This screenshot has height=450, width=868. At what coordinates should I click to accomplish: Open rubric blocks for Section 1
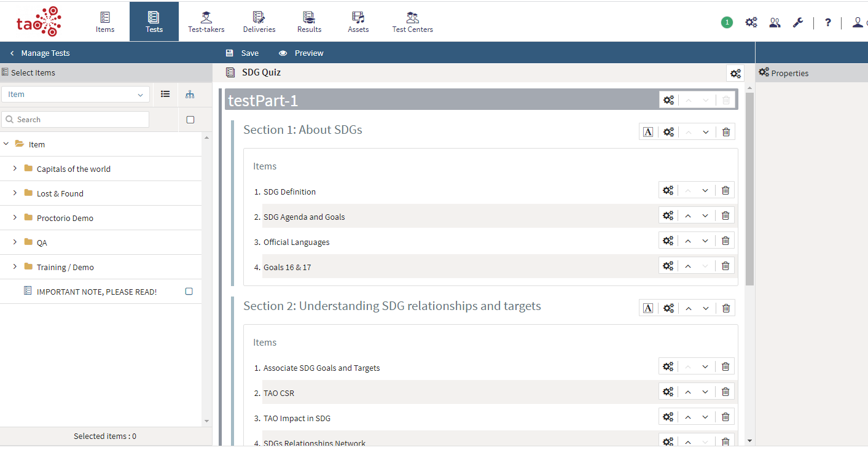pos(647,132)
